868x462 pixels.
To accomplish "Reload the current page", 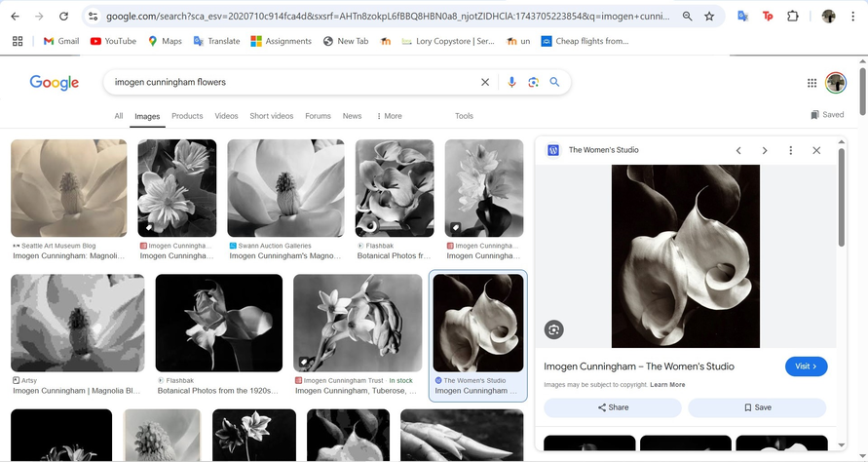I will coord(63,17).
